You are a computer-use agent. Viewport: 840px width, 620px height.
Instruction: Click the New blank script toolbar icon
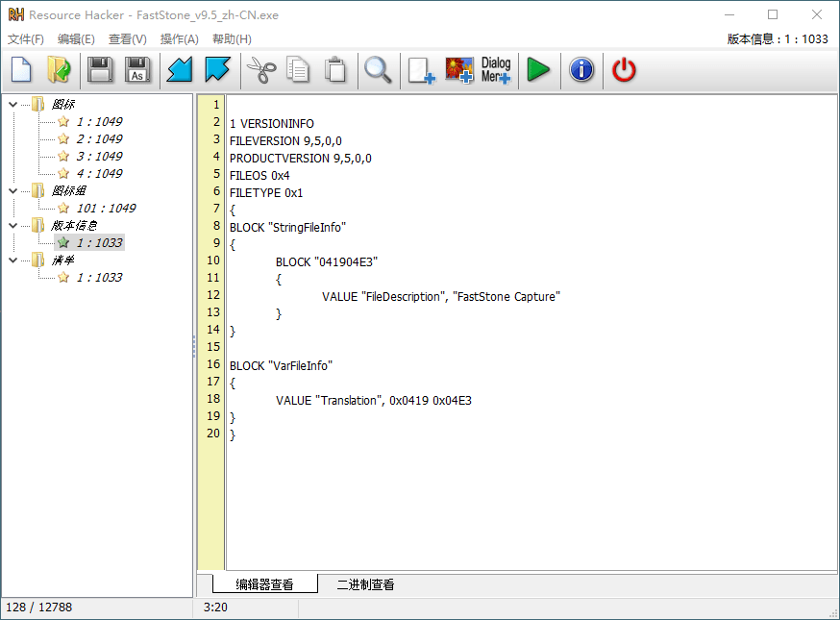[x=21, y=69]
